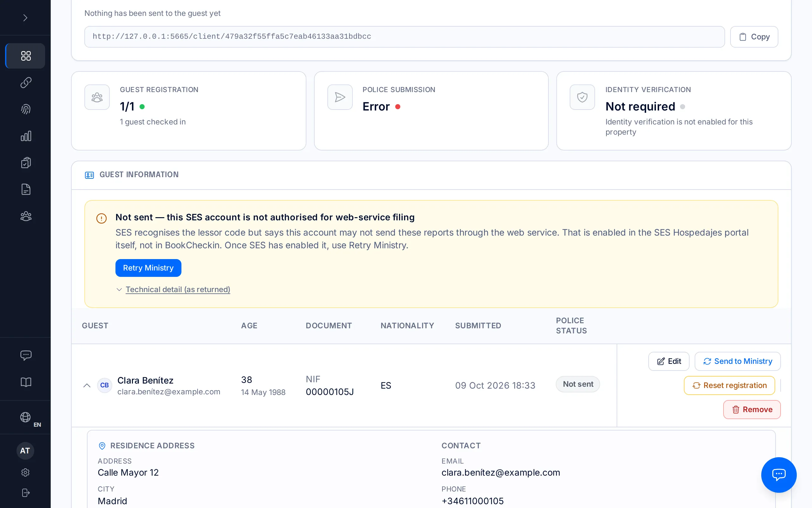Edit Clara Benítez's guest details
The height and width of the screenshot is (508, 812).
click(669, 361)
